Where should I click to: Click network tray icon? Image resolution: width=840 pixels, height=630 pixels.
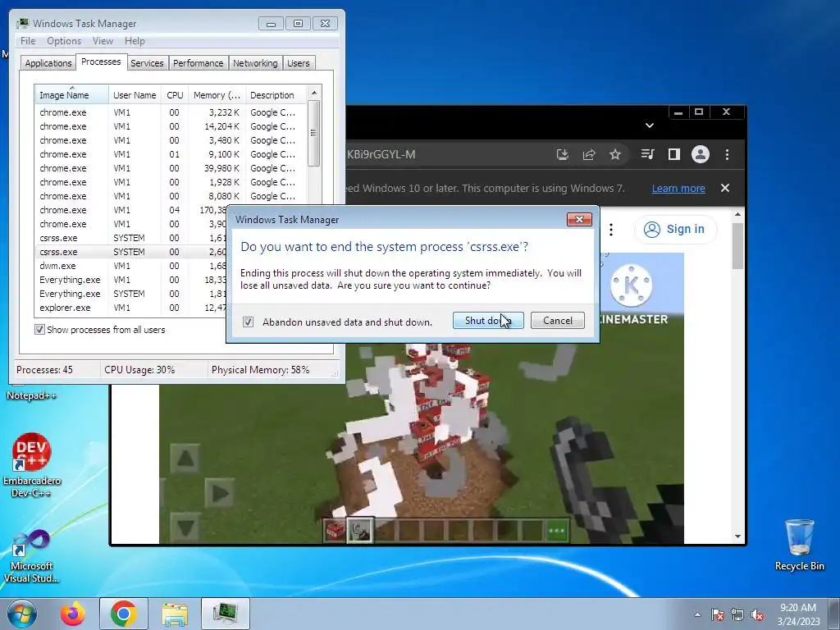(x=737, y=615)
